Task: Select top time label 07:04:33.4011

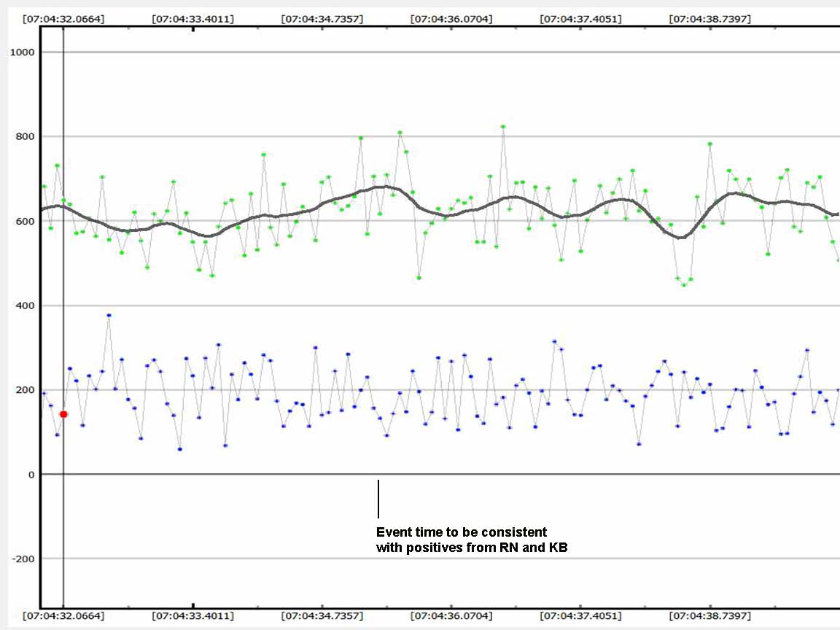Action: coord(192,19)
